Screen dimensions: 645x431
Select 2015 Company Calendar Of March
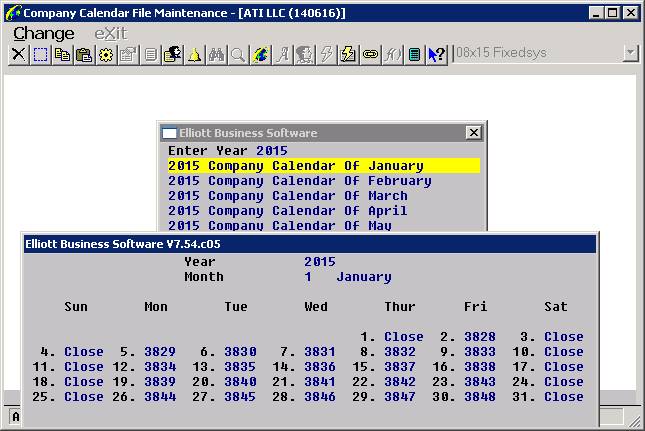click(288, 196)
